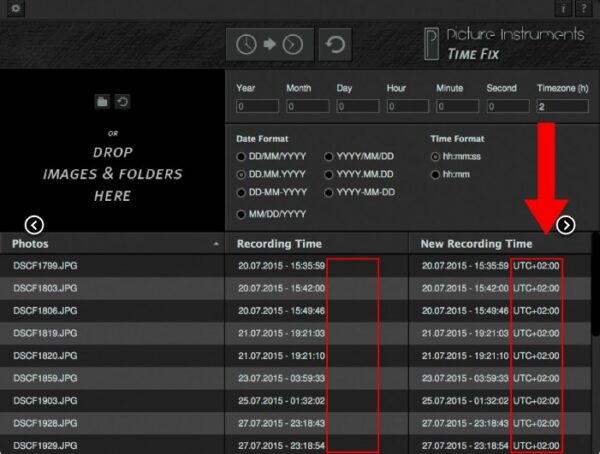Click new time for DSCF1799.JPG row
Viewport: 600px width, 454px height.
click(x=491, y=266)
